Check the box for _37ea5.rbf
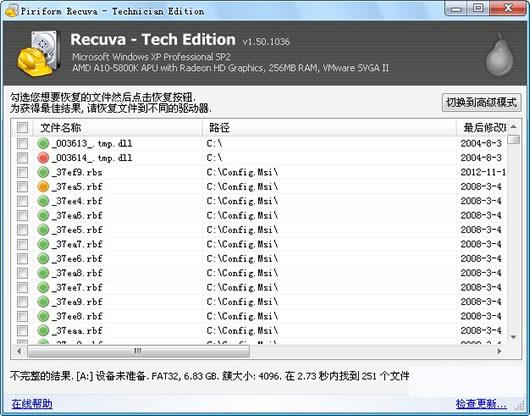530x416 pixels. click(x=22, y=187)
